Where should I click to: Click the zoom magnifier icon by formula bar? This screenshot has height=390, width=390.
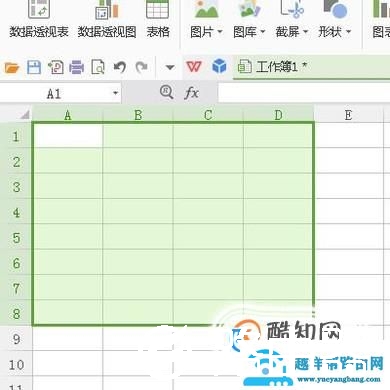[x=166, y=92]
